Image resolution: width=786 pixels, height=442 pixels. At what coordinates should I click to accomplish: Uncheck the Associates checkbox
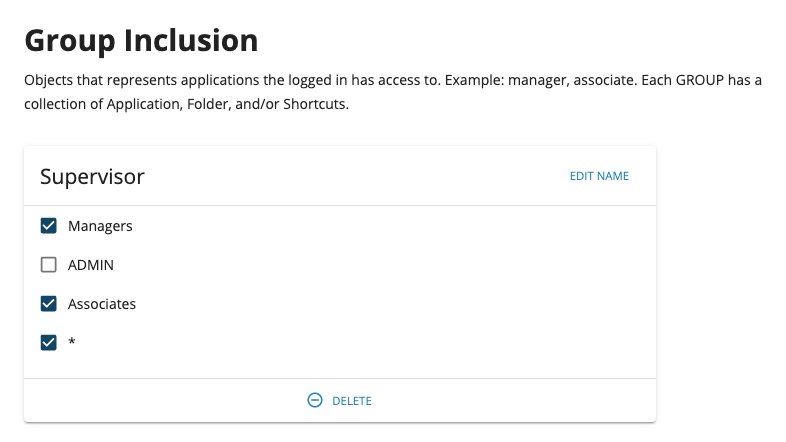click(x=49, y=304)
